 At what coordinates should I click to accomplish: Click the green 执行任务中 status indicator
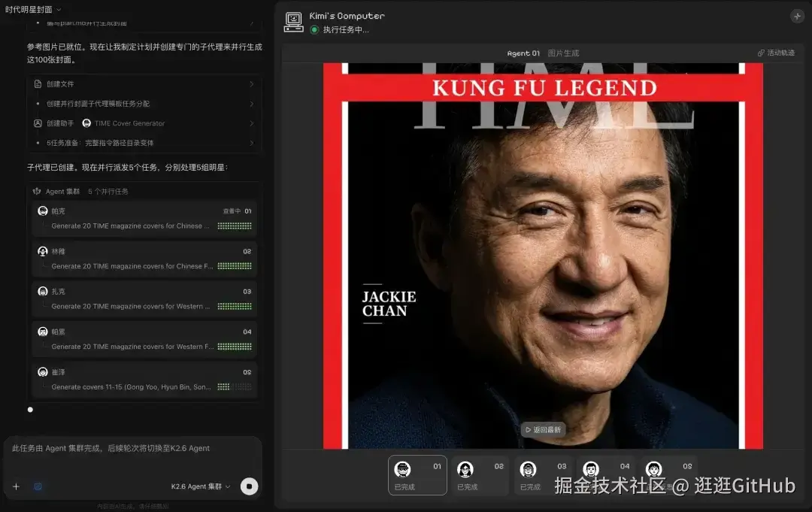(314, 30)
